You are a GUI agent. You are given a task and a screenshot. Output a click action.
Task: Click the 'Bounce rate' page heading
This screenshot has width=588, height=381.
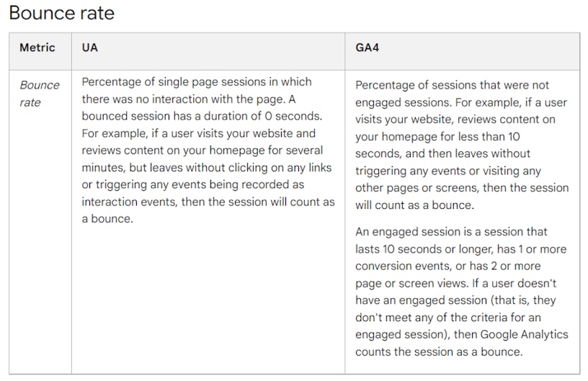[x=62, y=13]
